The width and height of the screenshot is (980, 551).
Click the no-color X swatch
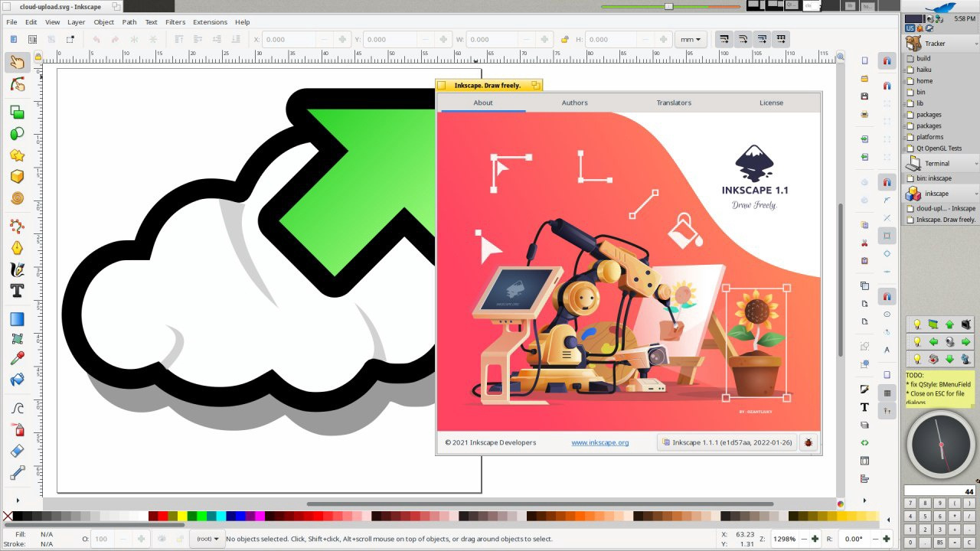coord(8,517)
